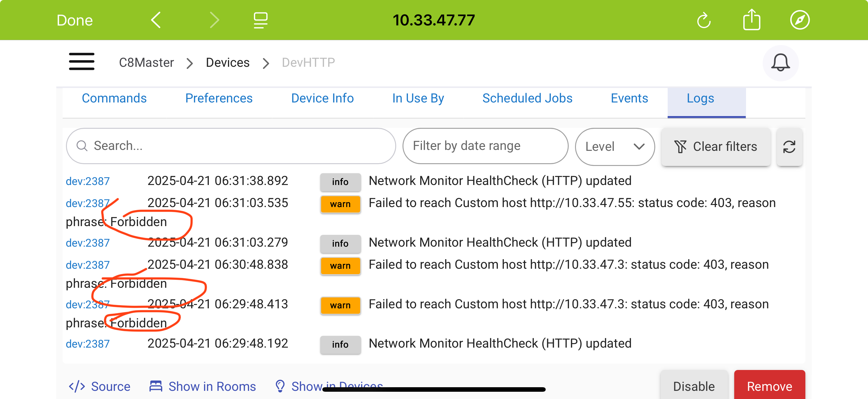Go to C8Master breadcrumb
The height and width of the screenshot is (399, 868).
point(146,63)
